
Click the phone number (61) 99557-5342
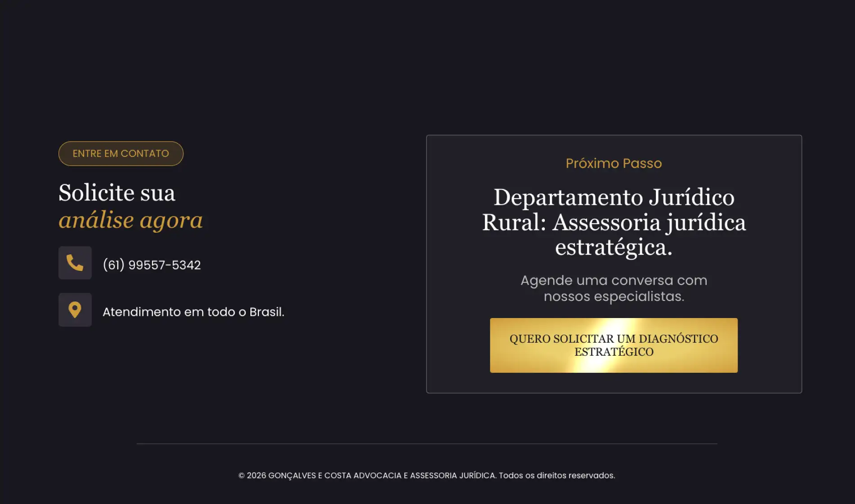click(152, 265)
